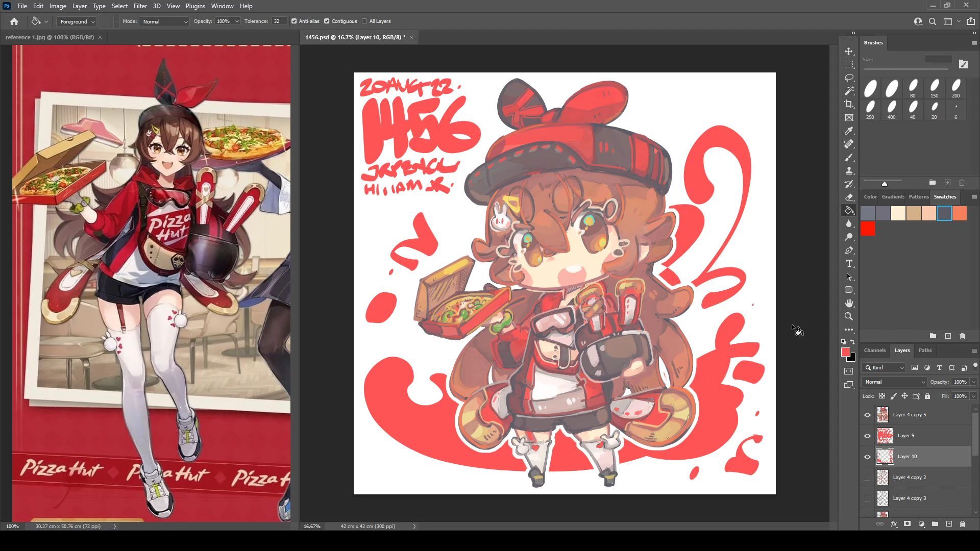Viewport: 980px width, 551px height.
Task: Select the Horizontal Type tool
Action: (x=849, y=264)
